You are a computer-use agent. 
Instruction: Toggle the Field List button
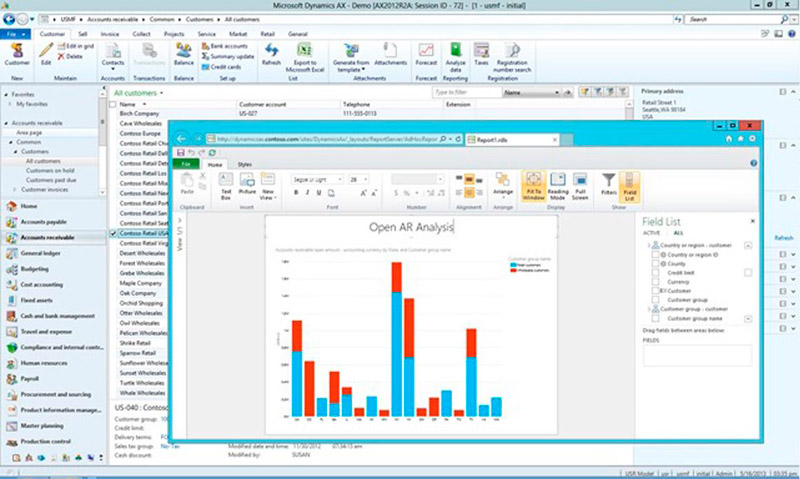pyautogui.click(x=630, y=186)
